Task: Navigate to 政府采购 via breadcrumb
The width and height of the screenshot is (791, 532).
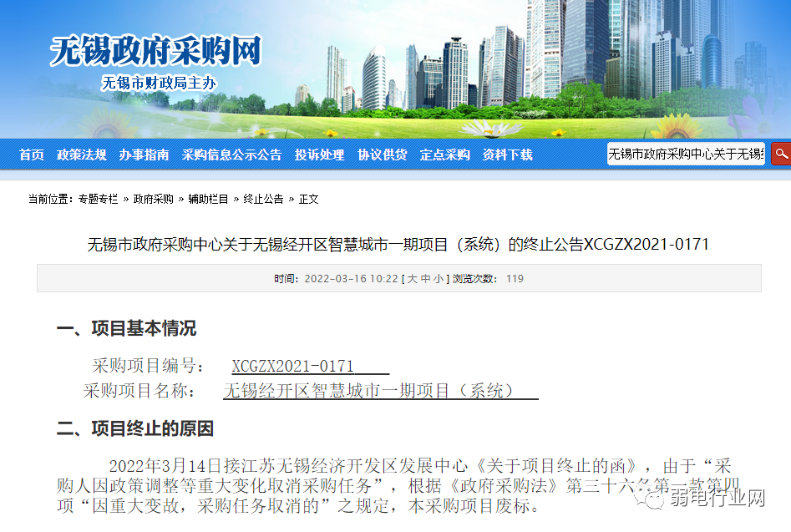Action: (155, 200)
